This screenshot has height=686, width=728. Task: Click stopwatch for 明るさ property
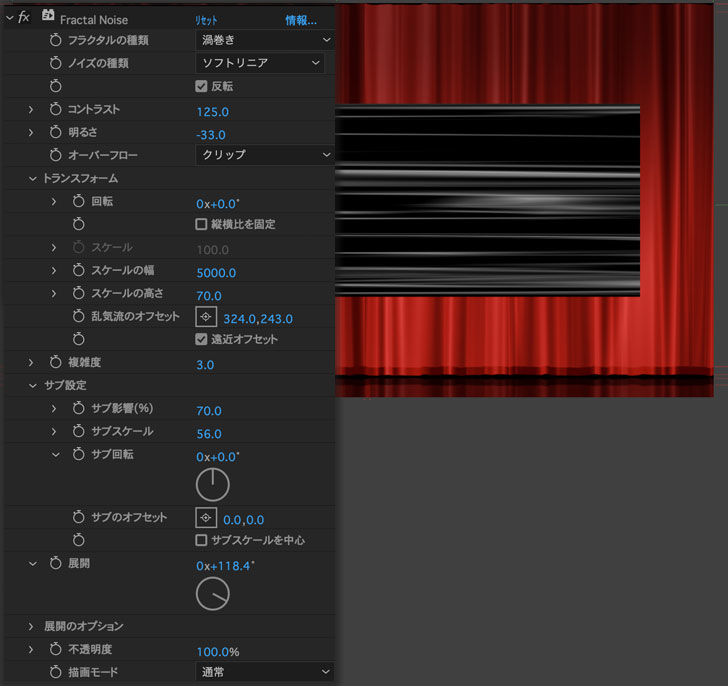pyautogui.click(x=55, y=132)
